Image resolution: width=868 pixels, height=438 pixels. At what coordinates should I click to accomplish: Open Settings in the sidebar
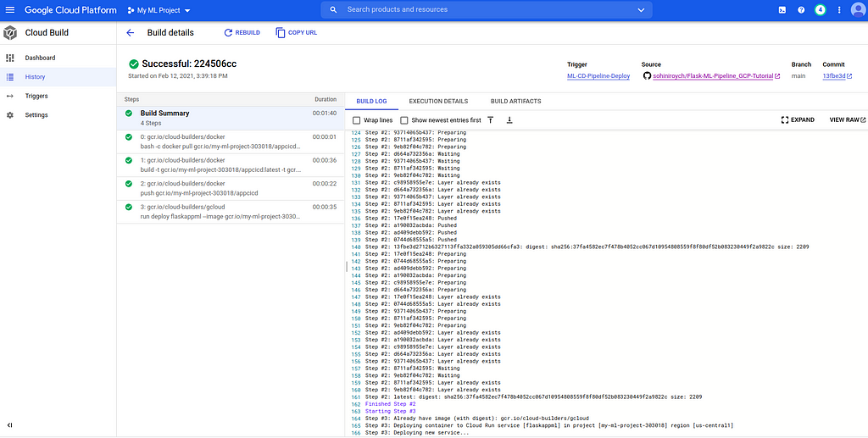58,115
